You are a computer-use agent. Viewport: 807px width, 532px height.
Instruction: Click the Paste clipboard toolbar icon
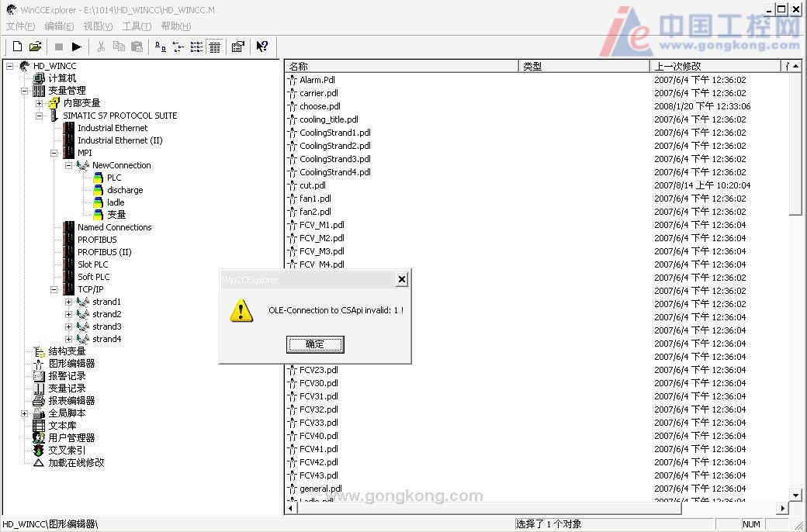137,47
